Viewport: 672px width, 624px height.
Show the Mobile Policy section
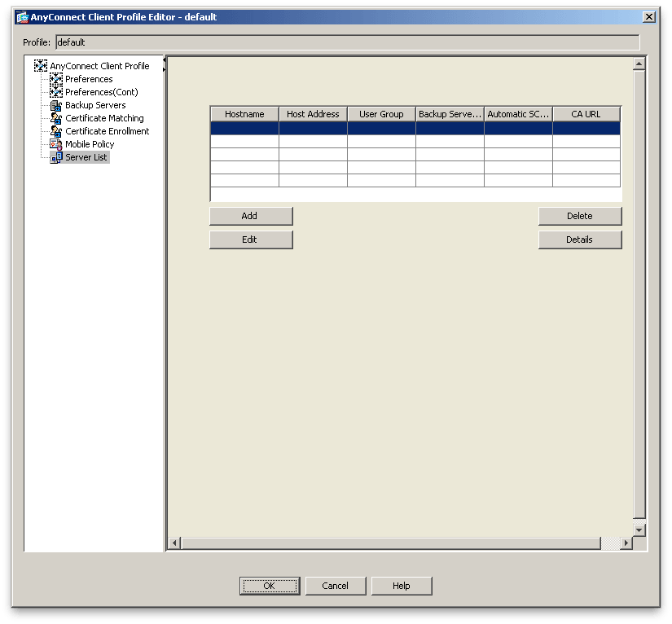pos(90,144)
